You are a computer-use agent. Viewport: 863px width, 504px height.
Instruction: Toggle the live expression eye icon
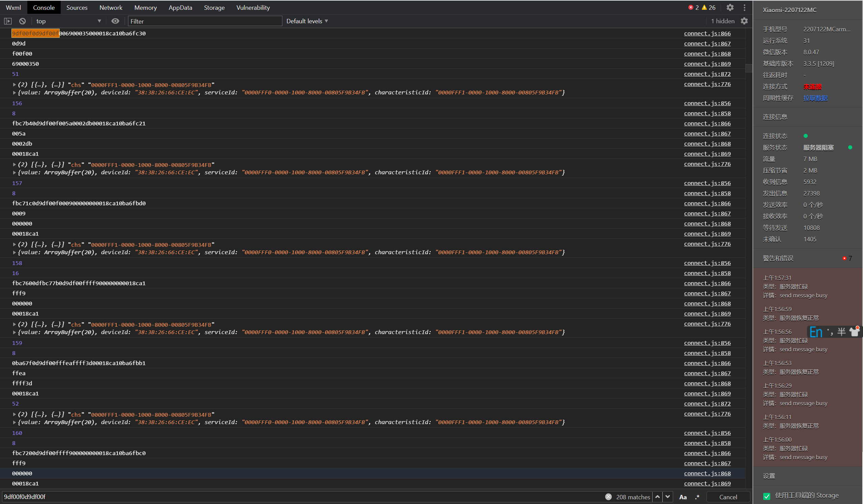coord(115,21)
